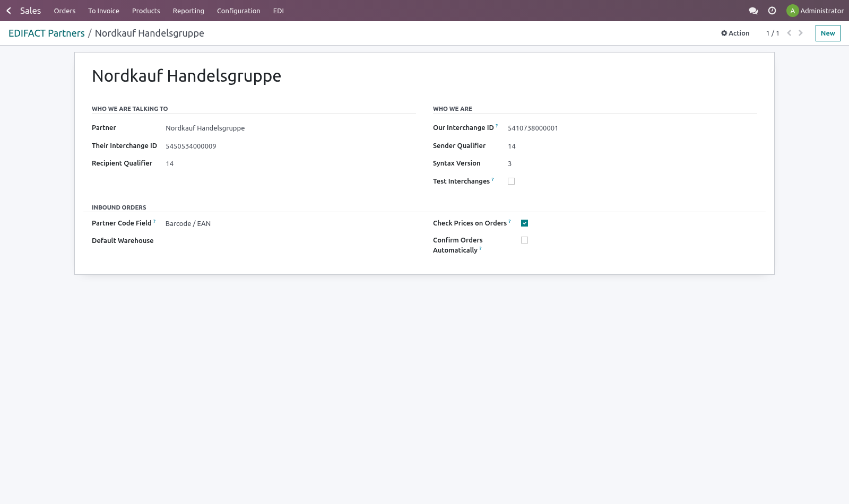Go to previous record arrow
Viewport: 849px width, 504px height.
pyautogui.click(x=789, y=33)
